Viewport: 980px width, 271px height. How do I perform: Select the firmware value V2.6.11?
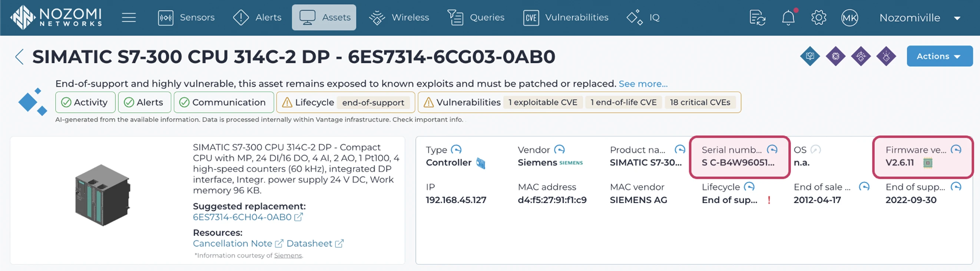click(900, 163)
